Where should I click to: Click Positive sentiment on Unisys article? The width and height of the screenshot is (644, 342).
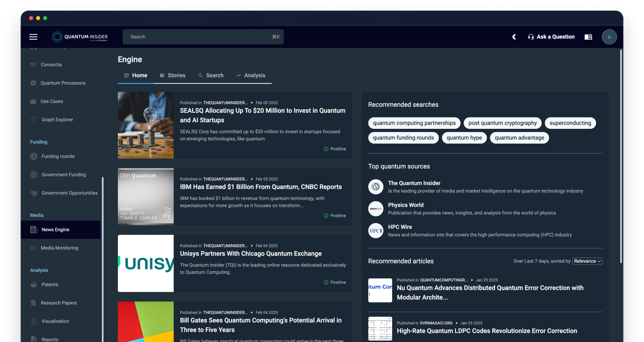pyautogui.click(x=335, y=282)
